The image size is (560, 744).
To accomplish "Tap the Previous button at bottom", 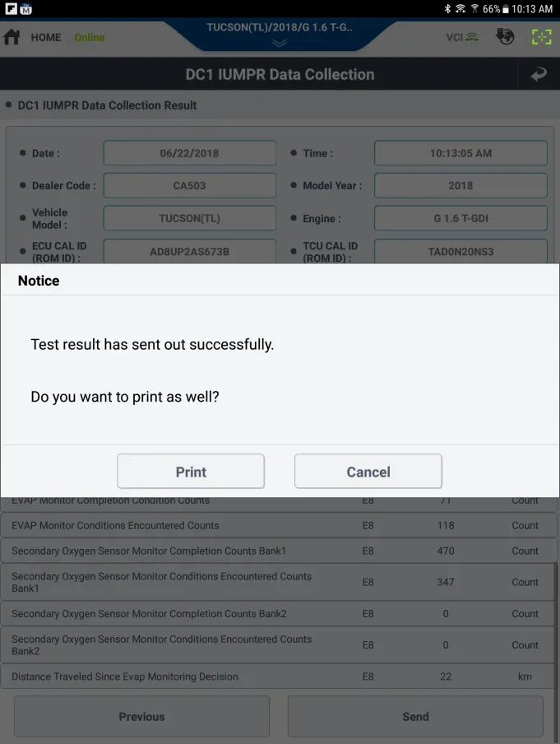I will point(141,717).
